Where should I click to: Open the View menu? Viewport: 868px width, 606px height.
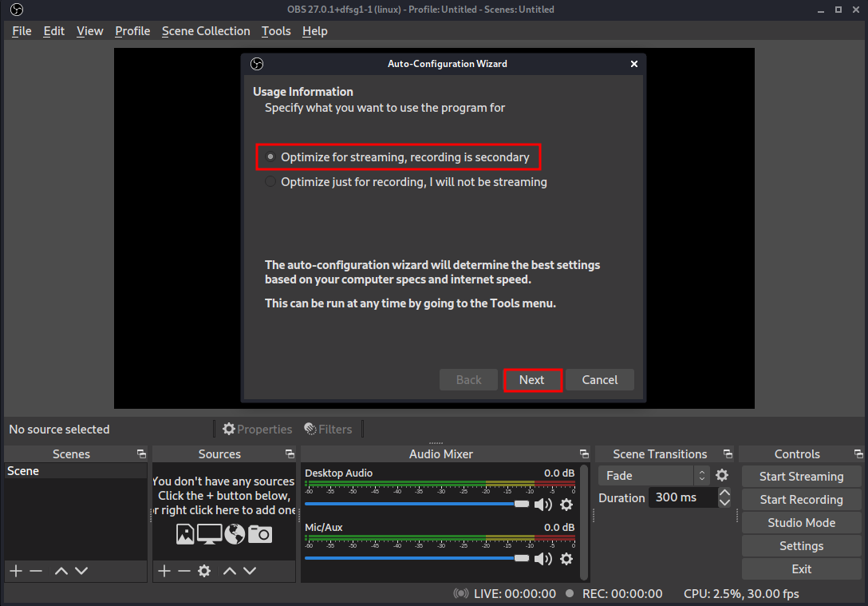click(x=89, y=31)
